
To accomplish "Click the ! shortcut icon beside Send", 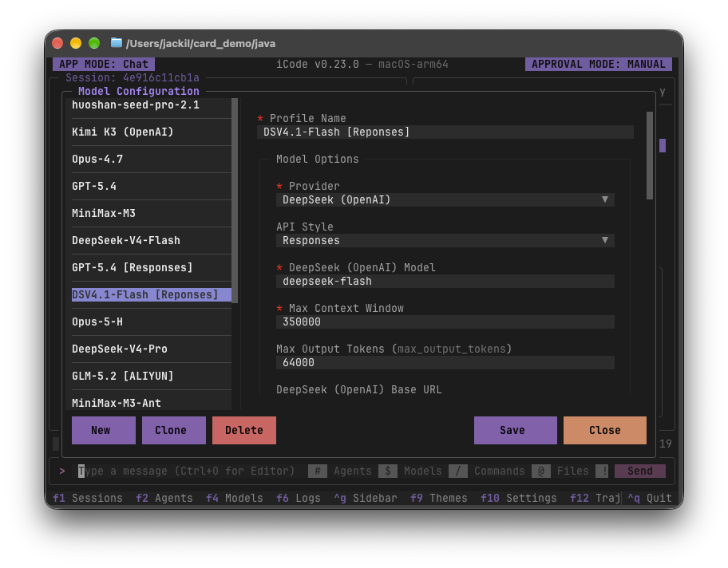I will click(x=602, y=471).
